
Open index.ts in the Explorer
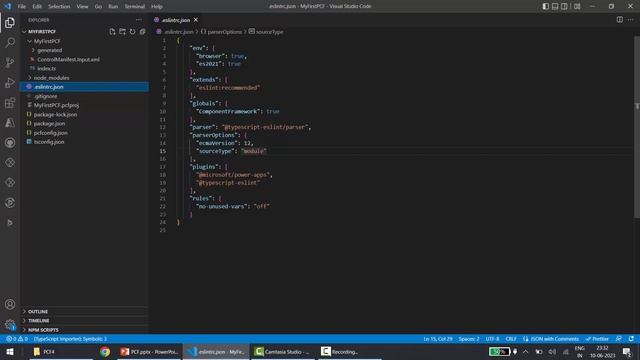(85, 69)
